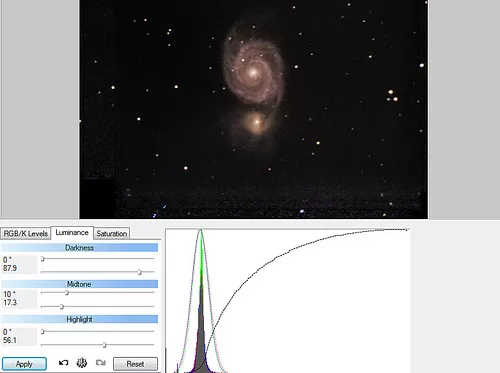Open the Saturation tab

(x=112, y=234)
